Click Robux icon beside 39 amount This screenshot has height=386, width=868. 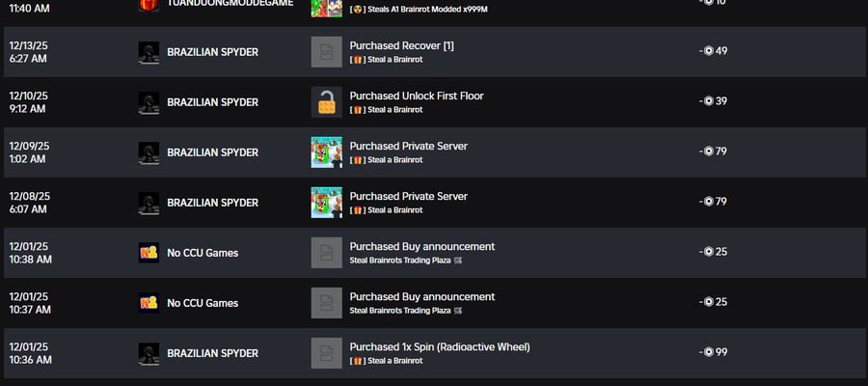[709, 100]
